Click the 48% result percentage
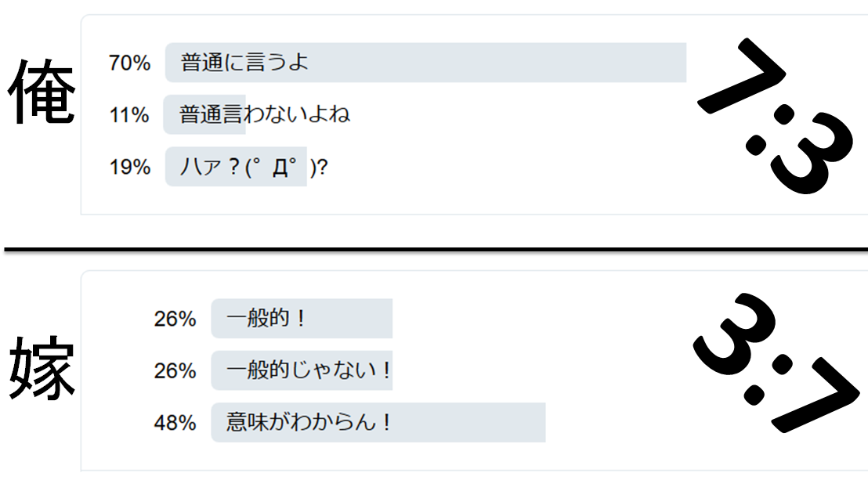Image resolution: width=868 pixels, height=491 pixels. (175, 423)
